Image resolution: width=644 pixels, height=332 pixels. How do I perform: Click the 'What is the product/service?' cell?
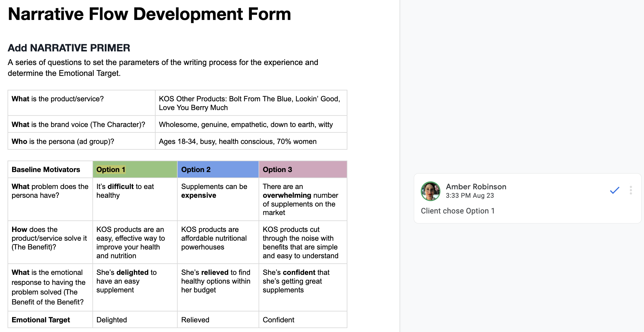81,103
